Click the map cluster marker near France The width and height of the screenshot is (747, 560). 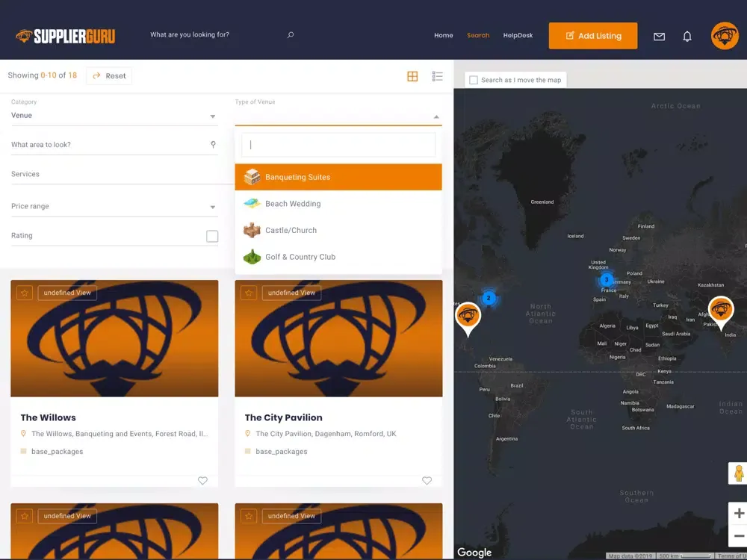click(x=606, y=279)
